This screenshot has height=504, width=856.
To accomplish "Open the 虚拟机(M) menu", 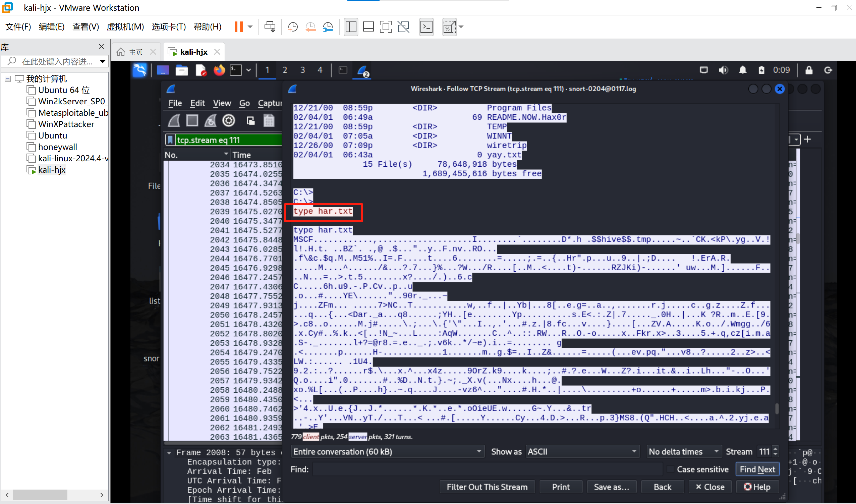I will [x=125, y=27].
